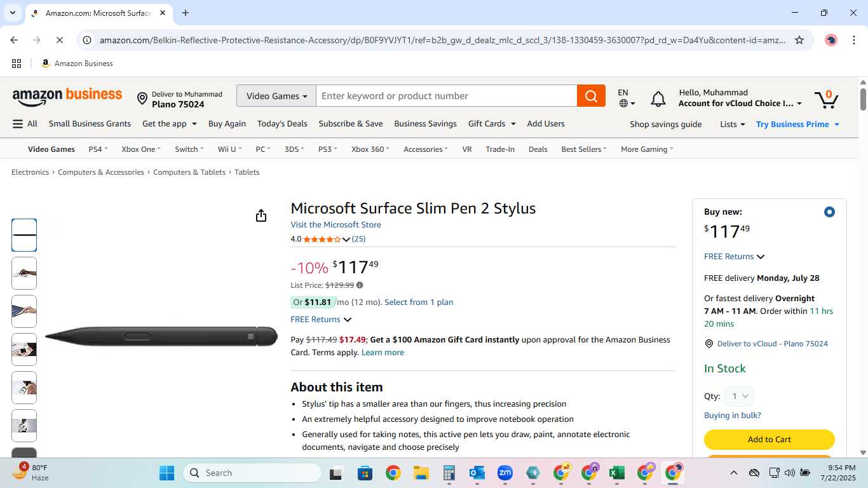Viewport: 868px width, 488px height.
Task: Open the shopping cart icon
Action: pyautogui.click(x=826, y=98)
